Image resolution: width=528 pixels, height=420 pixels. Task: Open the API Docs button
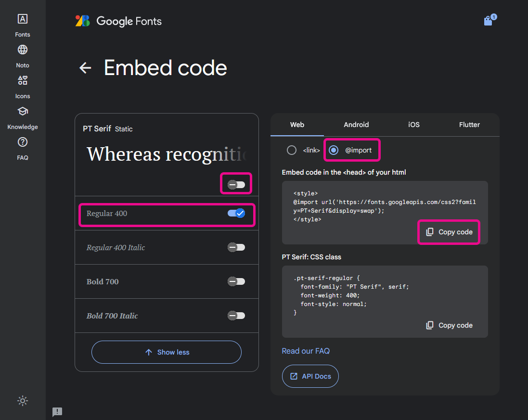[310, 376]
